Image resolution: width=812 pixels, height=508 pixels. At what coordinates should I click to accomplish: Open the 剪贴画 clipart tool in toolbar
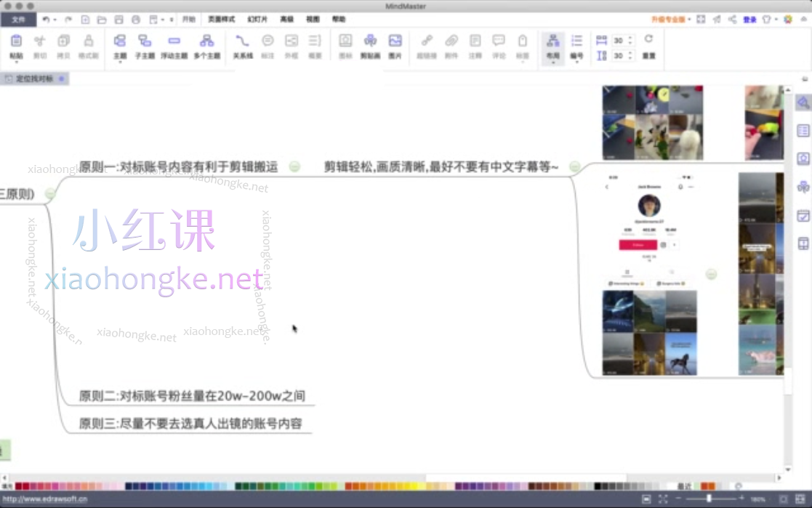(x=370, y=41)
